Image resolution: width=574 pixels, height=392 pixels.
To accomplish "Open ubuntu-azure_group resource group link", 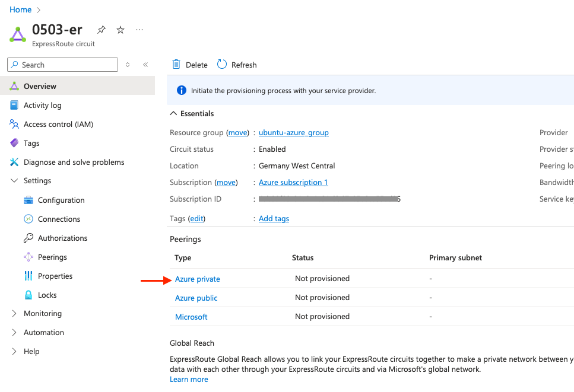I will coord(294,133).
